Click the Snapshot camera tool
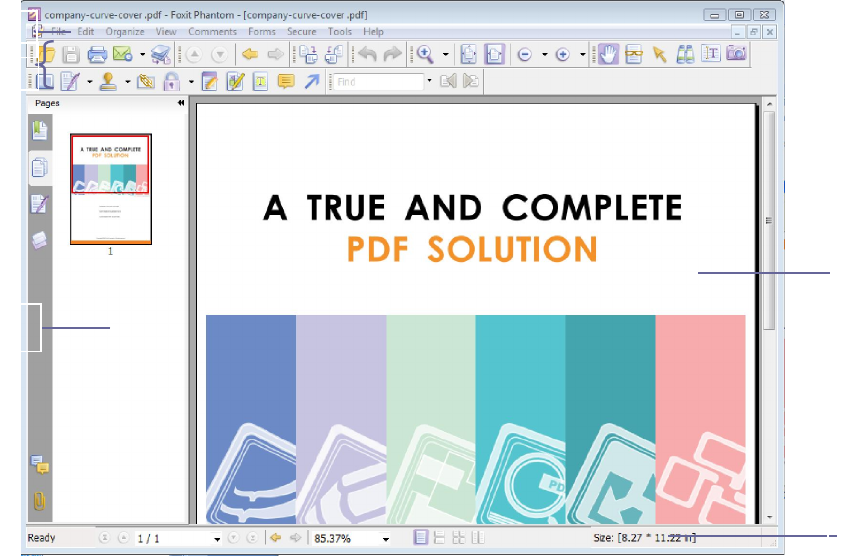The width and height of the screenshot is (865, 560). (736, 54)
